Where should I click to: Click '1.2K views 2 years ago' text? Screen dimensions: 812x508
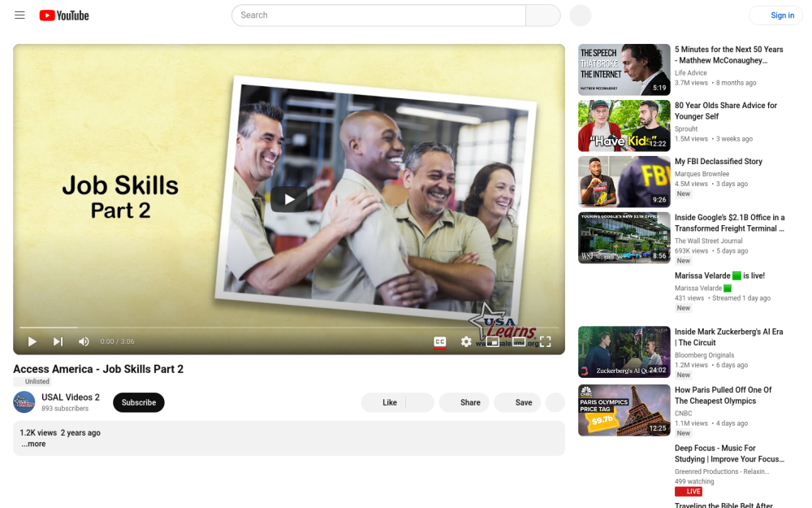click(x=60, y=433)
